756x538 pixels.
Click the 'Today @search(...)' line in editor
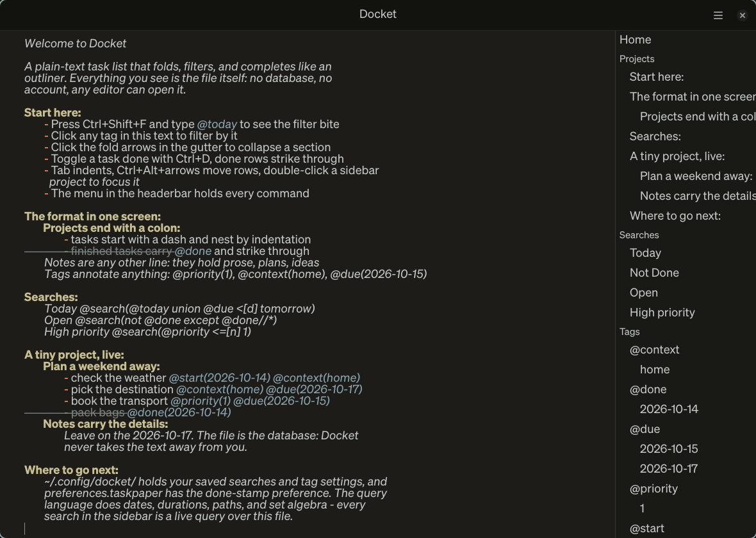pyautogui.click(x=179, y=309)
